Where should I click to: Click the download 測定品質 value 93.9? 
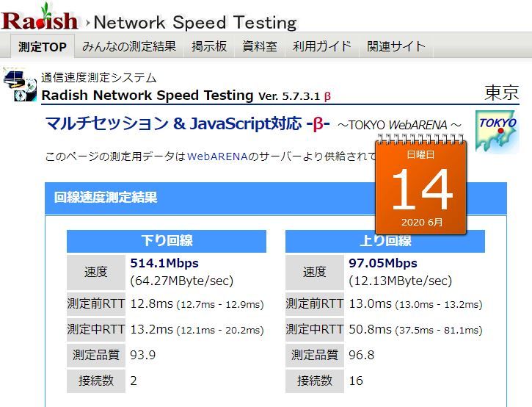click(144, 355)
